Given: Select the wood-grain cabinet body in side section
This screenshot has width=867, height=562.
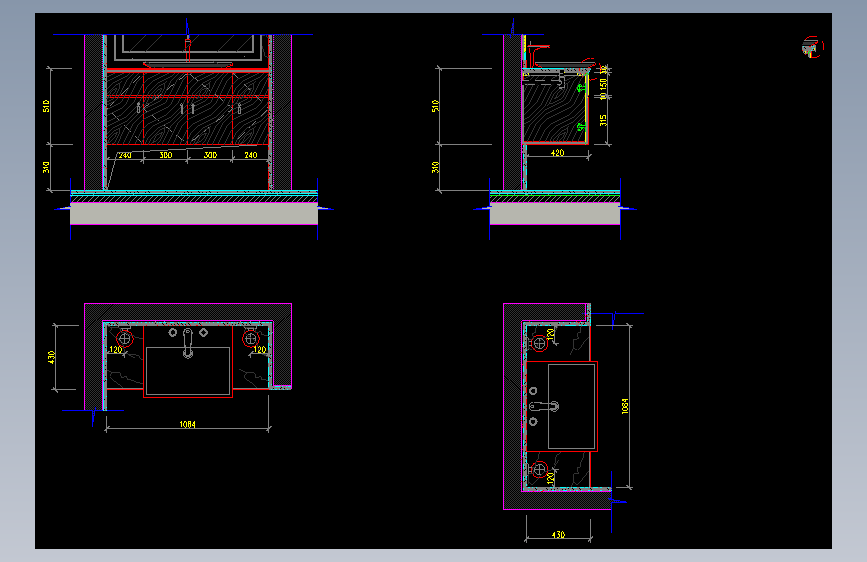Looking at the screenshot, I should 555,109.
